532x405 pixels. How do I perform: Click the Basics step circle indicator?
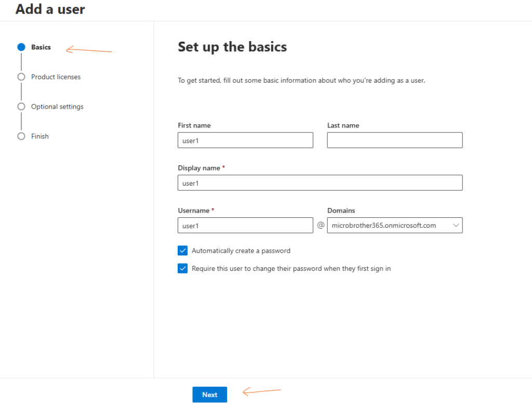pos(21,47)
